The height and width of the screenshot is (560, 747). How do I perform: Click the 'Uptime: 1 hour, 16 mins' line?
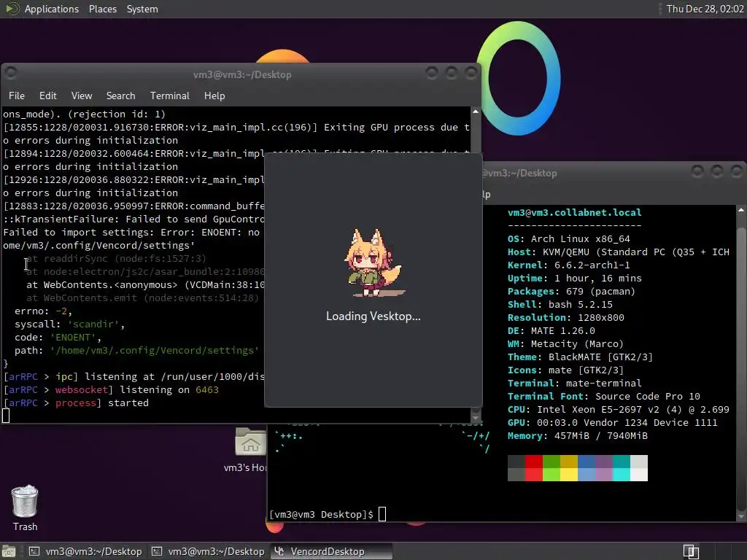(574, 278)
